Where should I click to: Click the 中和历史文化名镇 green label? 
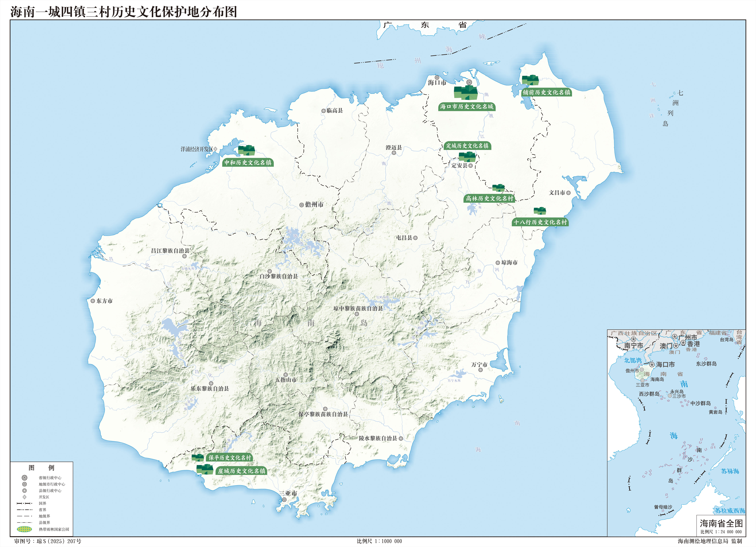248,163
